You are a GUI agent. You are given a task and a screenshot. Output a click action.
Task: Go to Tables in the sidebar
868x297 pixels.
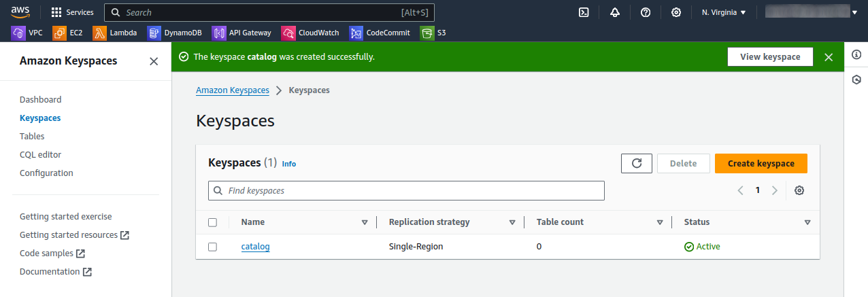pyautogui.click(x=32, y=136)
